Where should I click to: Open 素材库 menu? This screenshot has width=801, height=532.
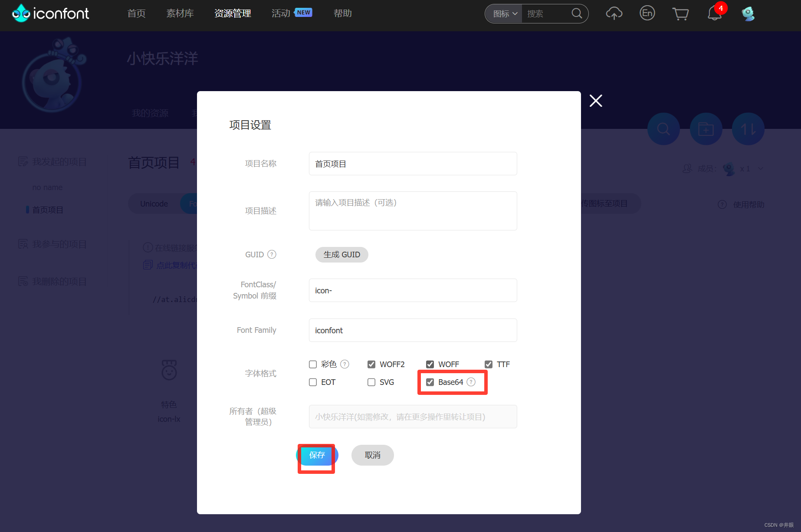[x=180, y=13]
